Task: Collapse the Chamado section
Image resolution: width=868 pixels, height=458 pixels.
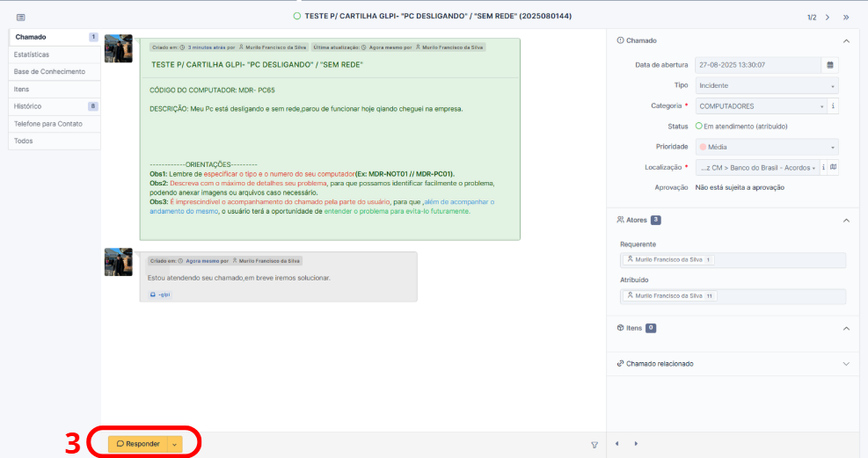Action: coord(846,41)
